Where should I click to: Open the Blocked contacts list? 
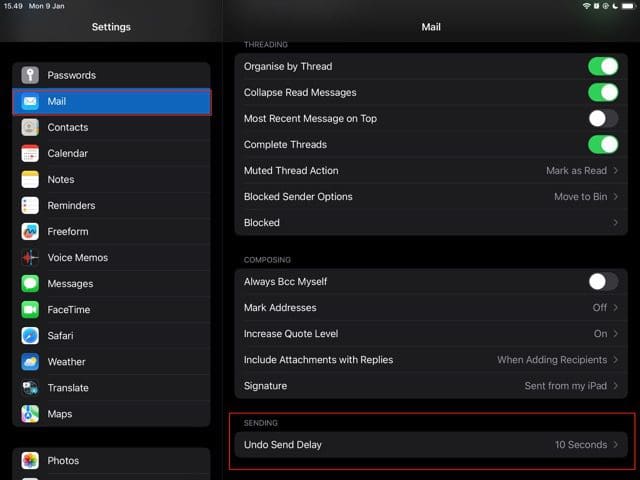coord(431,223)
